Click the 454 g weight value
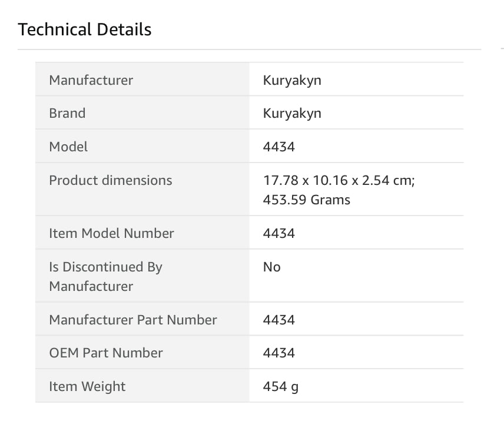The width and height of the screenshot is (504, 434). click(281, 386)
